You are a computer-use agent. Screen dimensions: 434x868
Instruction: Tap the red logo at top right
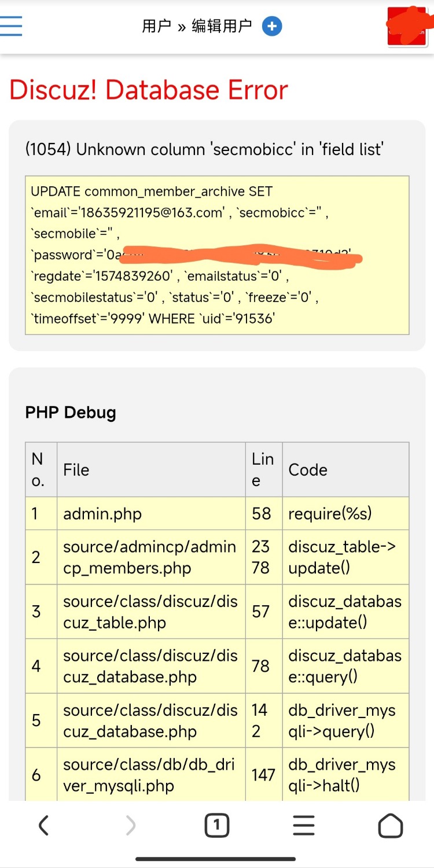411,27
